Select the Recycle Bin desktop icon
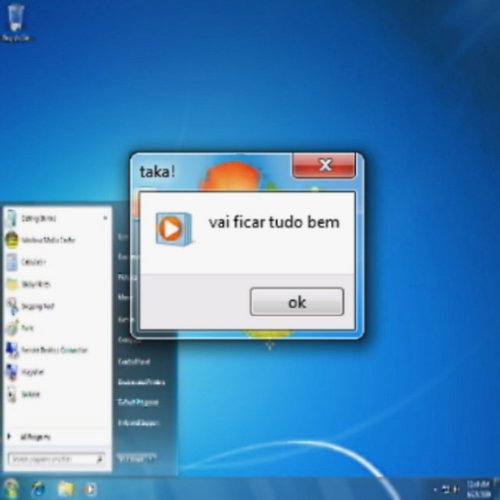 pos(15,23)
